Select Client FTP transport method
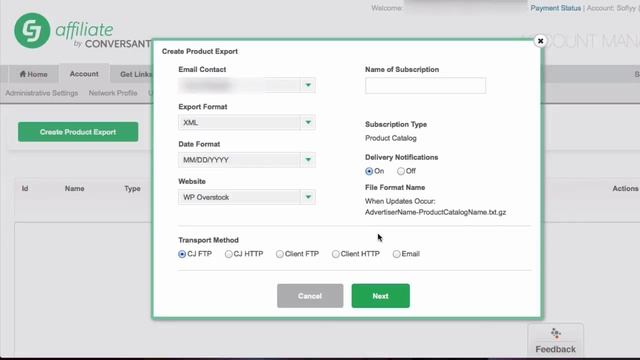 click(280, 254)
